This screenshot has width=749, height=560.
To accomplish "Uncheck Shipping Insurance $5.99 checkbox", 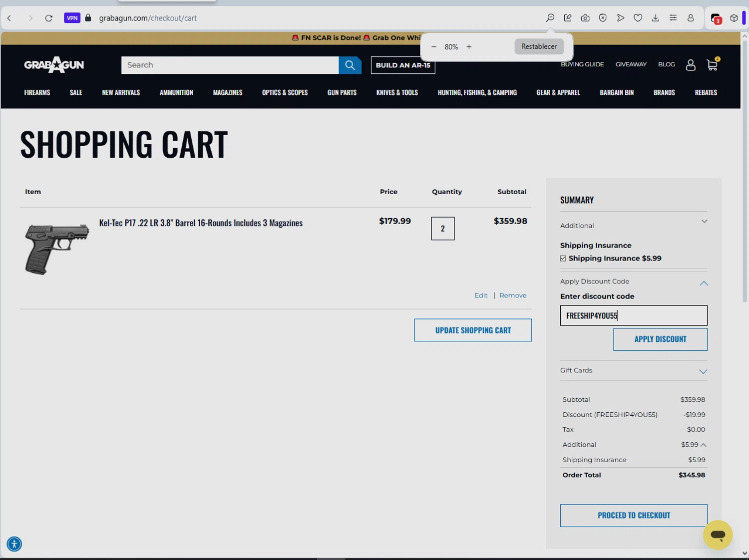I will [x=563, y=259].
